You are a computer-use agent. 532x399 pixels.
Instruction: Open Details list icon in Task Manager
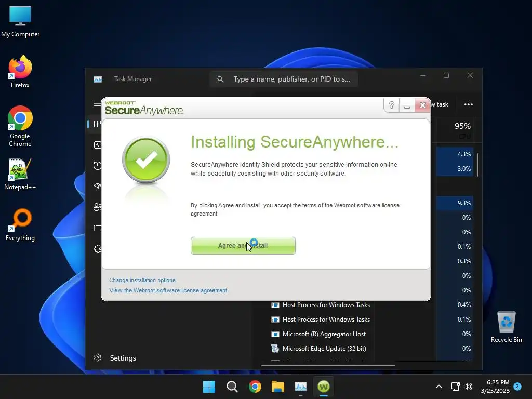tap(97, 228)
